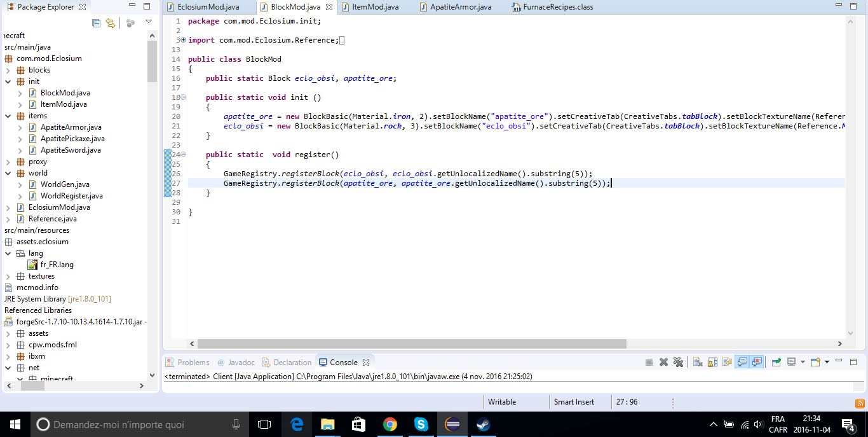
Task: Toggle console Word Wrap icon
Action: (727, 362)
